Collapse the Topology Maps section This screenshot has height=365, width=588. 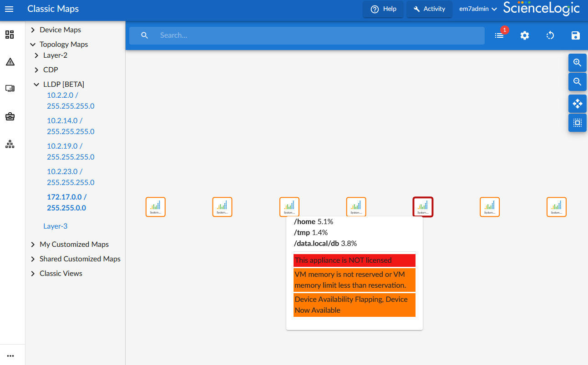(x=33, y=45)
